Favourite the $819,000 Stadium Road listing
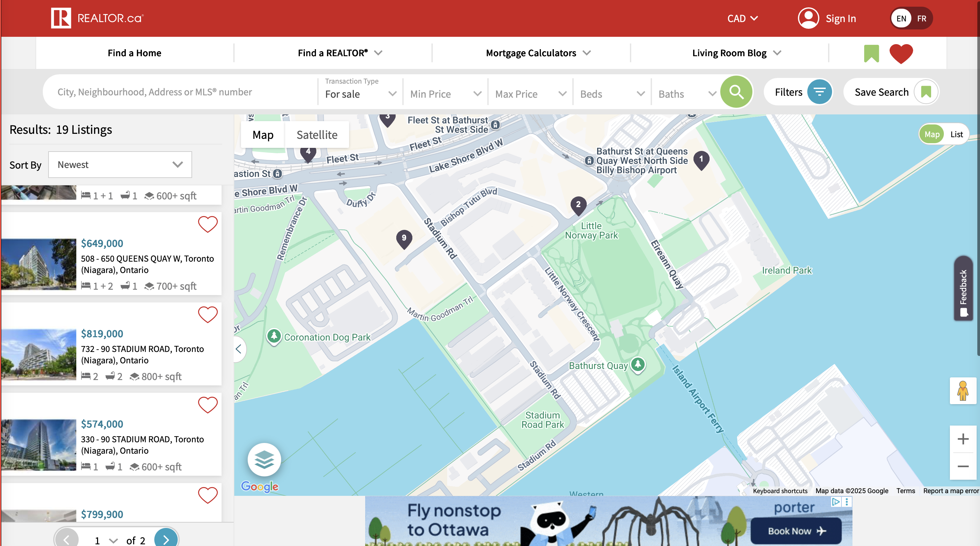Viewport: 980px width, 546px height. pos(208,314)
